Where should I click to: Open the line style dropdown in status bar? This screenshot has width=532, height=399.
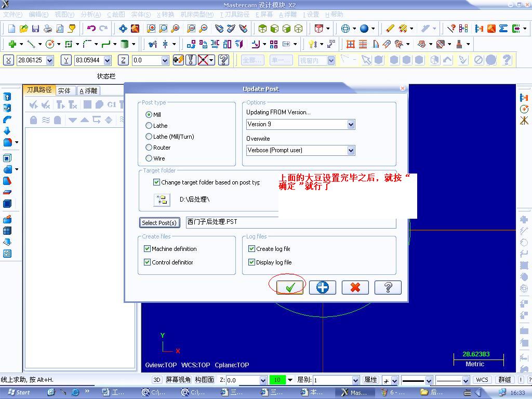(x=429, y=381)
